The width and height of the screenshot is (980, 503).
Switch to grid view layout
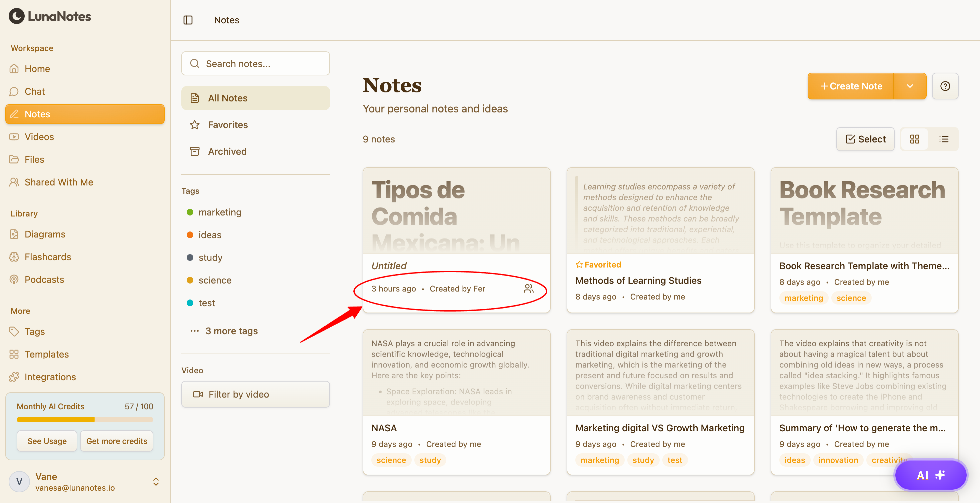915,139
